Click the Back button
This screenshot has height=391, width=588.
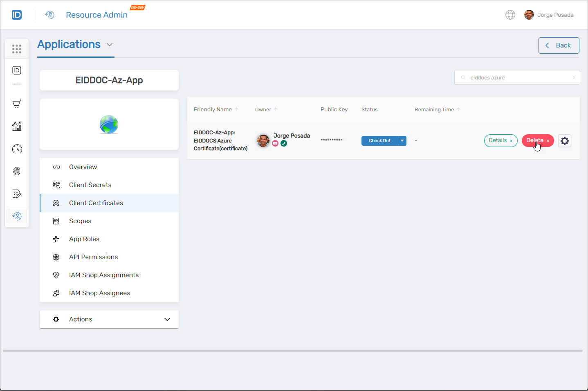(x=559, y=45)
